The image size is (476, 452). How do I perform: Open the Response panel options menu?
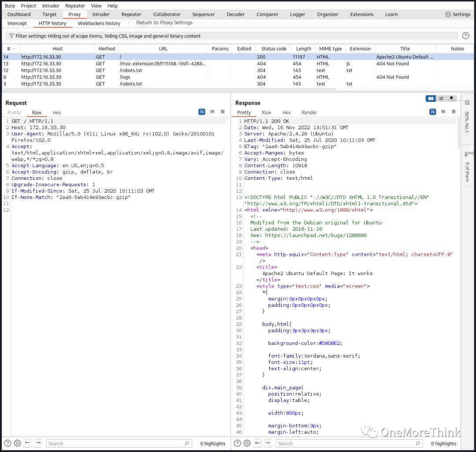point(454,112)
